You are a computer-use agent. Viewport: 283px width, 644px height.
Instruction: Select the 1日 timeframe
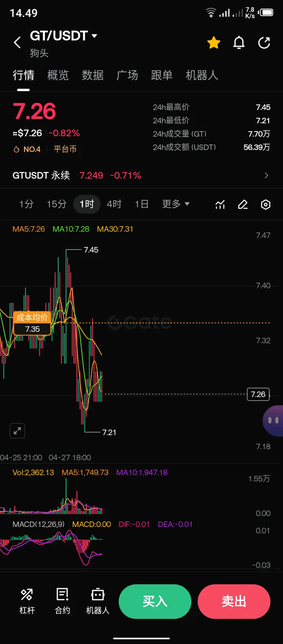click(141, 204)
